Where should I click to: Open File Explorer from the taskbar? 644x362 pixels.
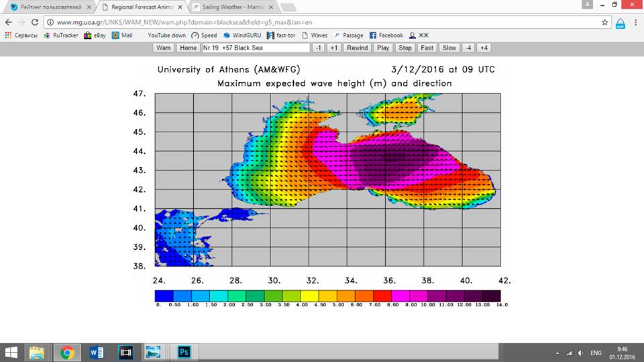pos(37,351)
